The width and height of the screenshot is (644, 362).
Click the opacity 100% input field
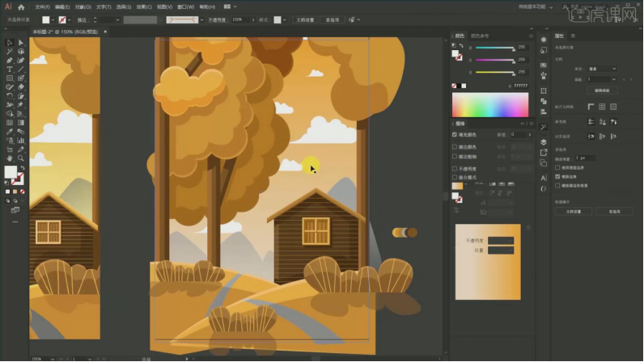coord(240,19)
